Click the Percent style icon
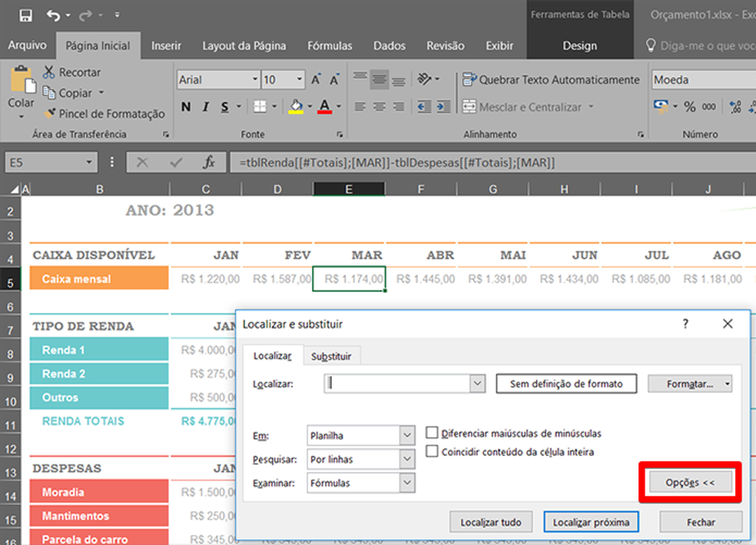756x545 pixels. (689, 107)
